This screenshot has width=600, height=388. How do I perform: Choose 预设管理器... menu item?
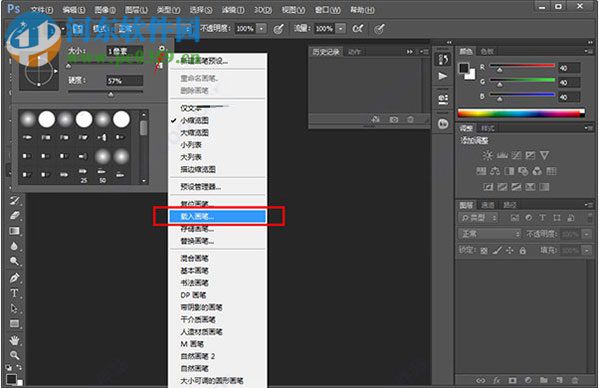(x=217, y=187)
